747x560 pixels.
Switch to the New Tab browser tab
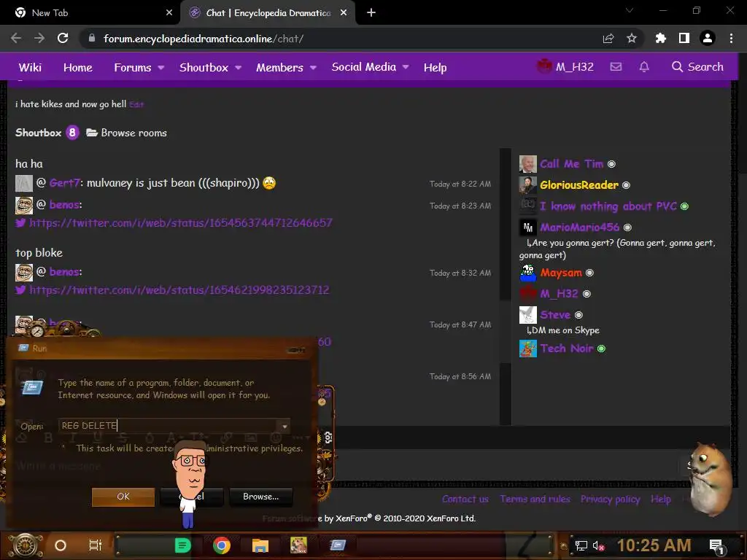(90, 13)
